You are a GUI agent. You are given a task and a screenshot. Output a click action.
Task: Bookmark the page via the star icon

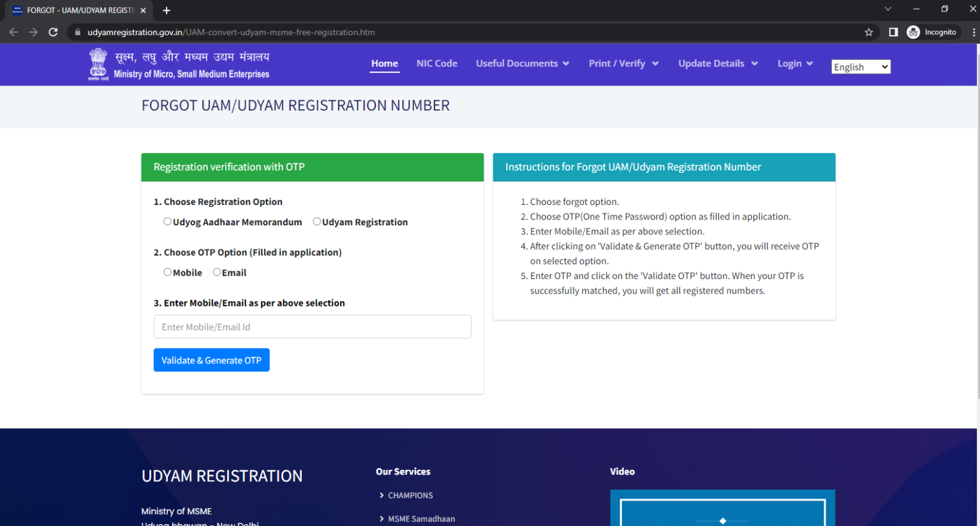(869, 32)
